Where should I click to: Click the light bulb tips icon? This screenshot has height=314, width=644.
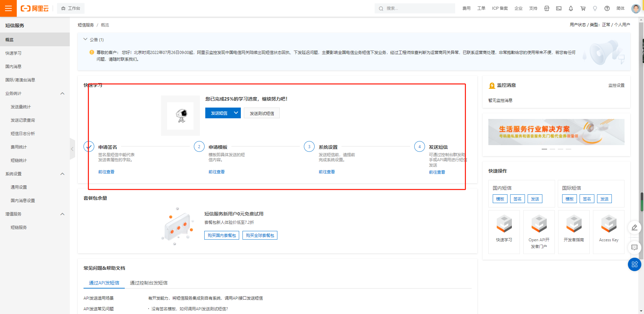tap(595, 8)
